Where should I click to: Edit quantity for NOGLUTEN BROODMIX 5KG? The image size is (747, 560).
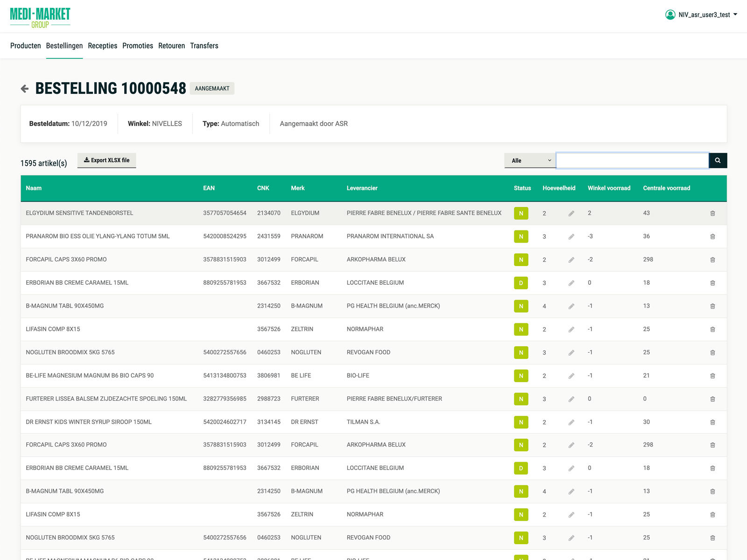point(571,352)
